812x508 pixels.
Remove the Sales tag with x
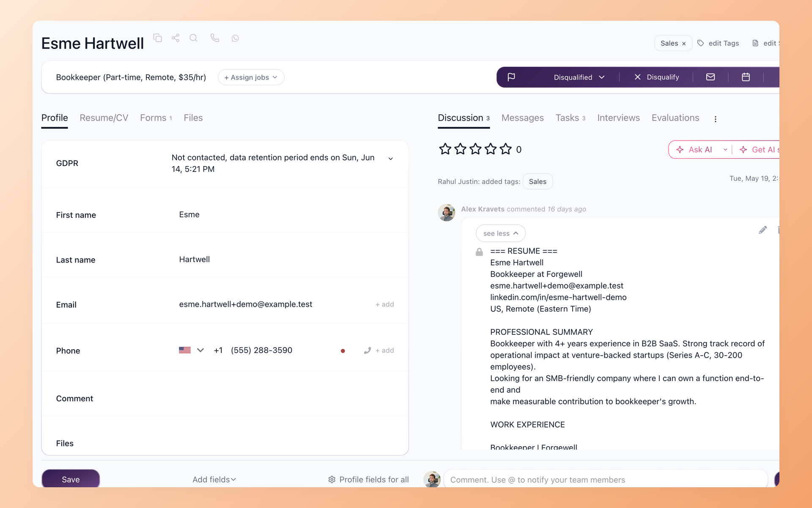pos(684,44)
